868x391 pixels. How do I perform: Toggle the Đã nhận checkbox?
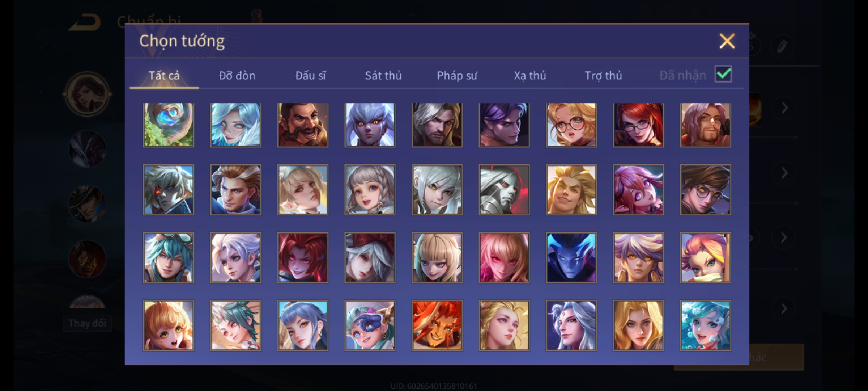(x=723, y=74)
